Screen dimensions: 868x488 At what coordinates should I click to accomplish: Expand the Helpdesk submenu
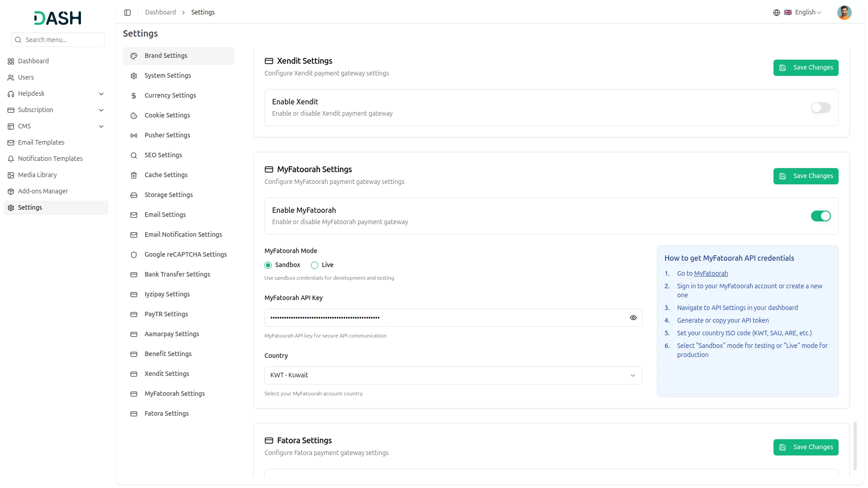[101, 94]
